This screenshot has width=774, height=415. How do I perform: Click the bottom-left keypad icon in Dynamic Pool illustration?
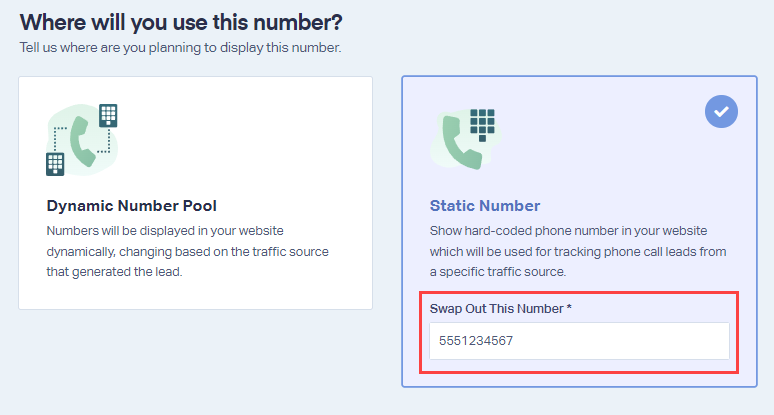click(55, 164)
